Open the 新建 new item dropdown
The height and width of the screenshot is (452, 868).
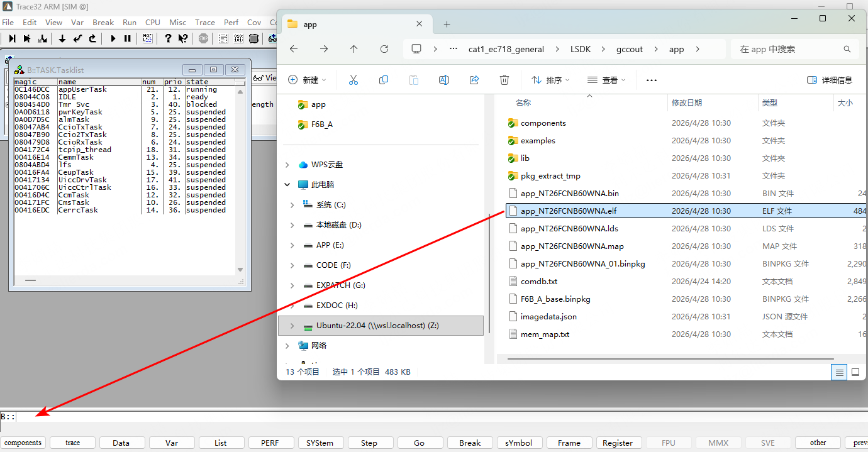tap(307, 80)
